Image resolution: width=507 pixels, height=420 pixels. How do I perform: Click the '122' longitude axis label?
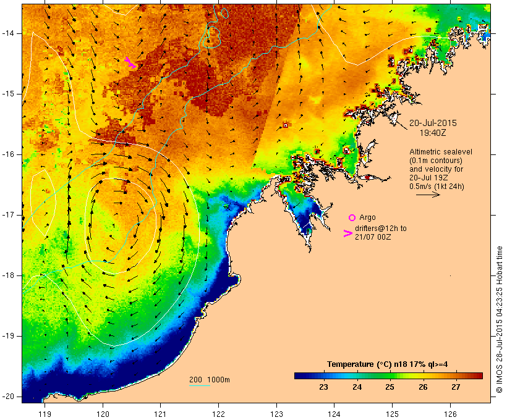[x=219, y=414]
